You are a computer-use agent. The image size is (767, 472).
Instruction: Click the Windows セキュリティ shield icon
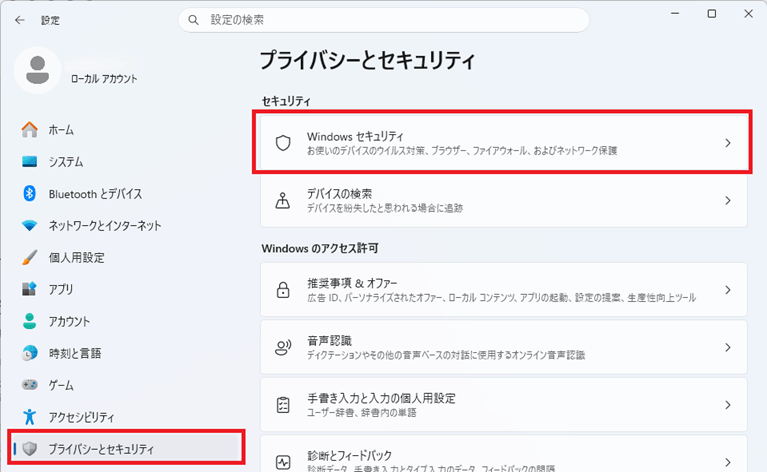[283, 143]
